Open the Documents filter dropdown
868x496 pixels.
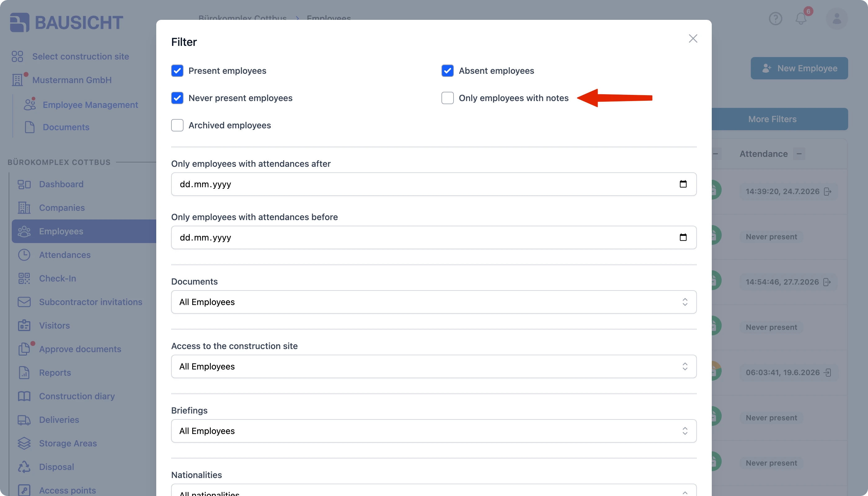433,302
